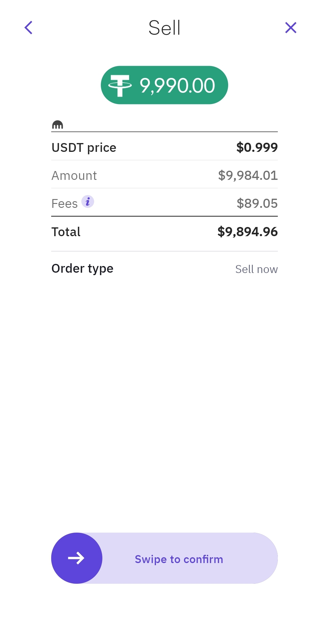Click the $0.999 price value
The height and width of the screenshot is (644, 329).
257,148
